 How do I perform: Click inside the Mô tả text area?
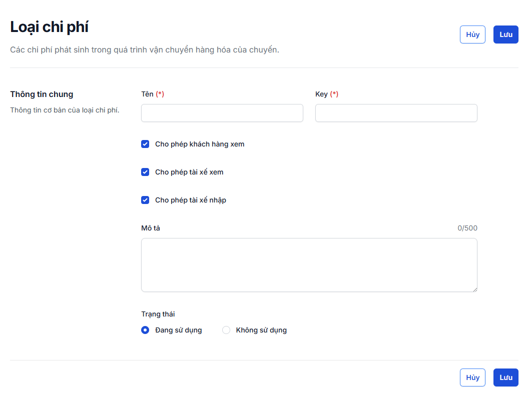coord(309,264)
